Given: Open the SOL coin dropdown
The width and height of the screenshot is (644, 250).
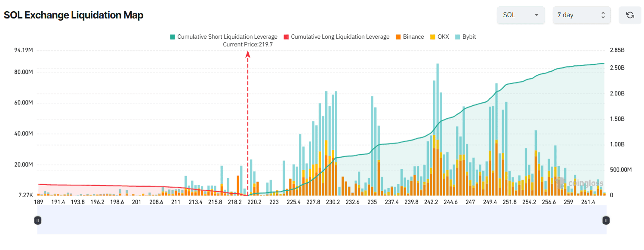Looking at the screenshot, I should coord(521,15).
